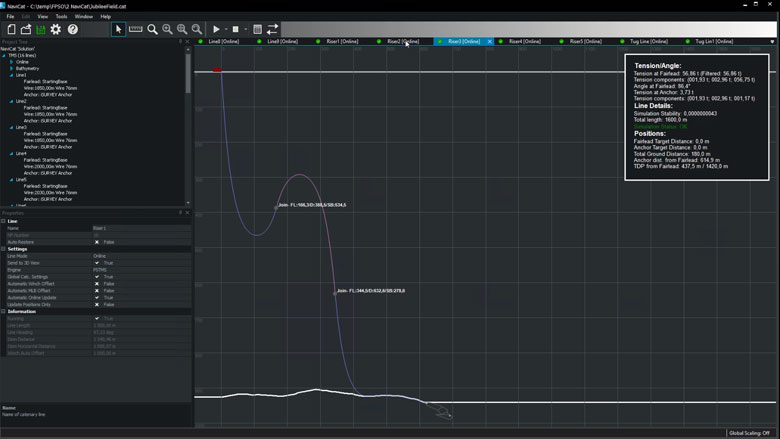Open settings with the gear icon

pos(56,30)
